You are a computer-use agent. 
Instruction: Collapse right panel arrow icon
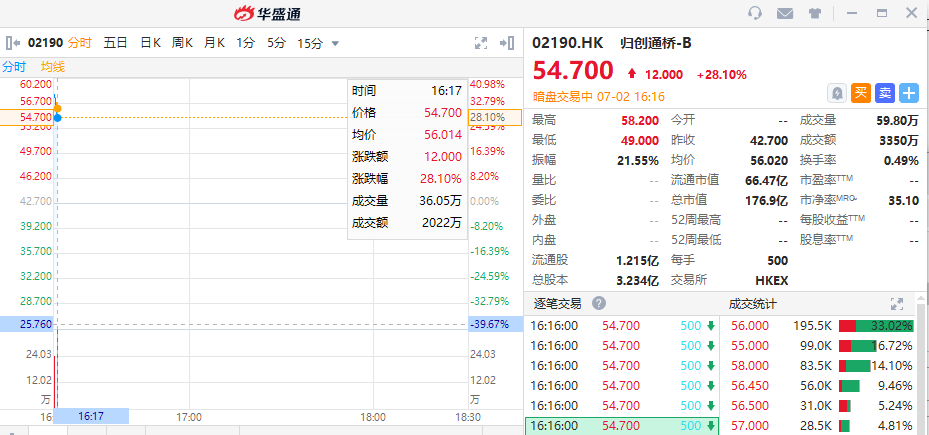(x=507, y=43)
